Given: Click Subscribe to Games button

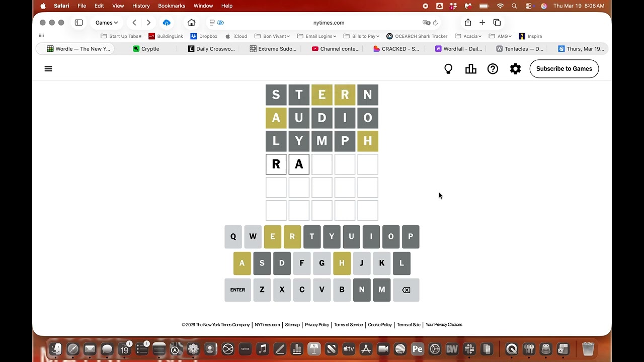Looking at the screenshot, I should tap(564, 69).
